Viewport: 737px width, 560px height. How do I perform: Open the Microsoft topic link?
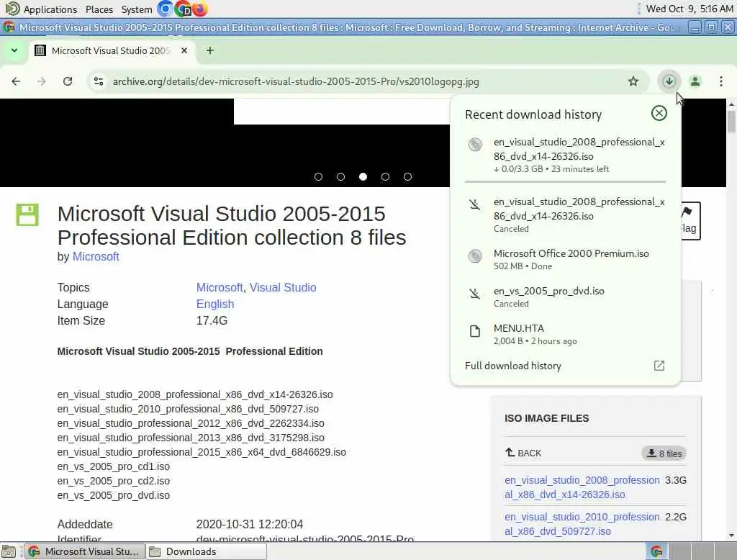click(x=220, y=287)
